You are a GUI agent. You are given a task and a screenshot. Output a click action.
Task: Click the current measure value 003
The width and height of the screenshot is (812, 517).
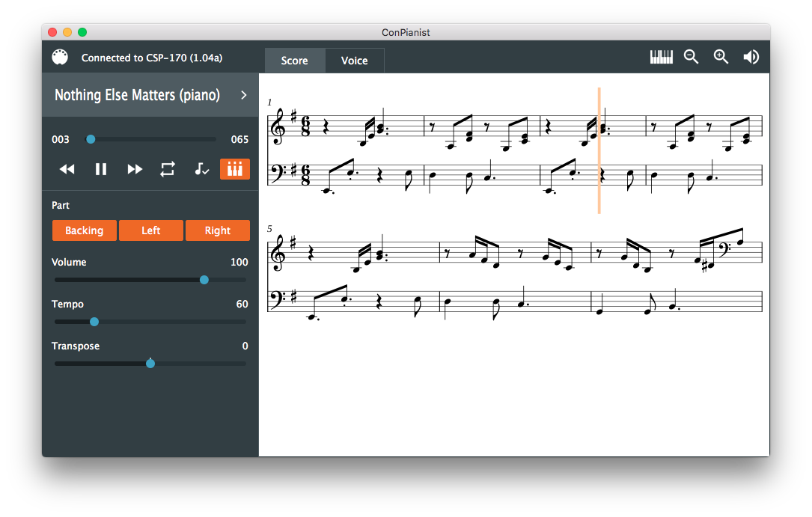(61, 140)
